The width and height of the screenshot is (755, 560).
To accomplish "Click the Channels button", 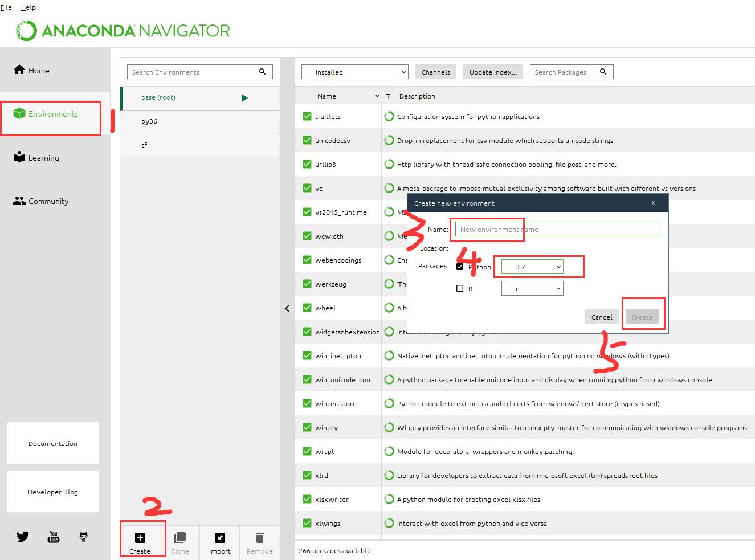I will (x=436, y=72).
